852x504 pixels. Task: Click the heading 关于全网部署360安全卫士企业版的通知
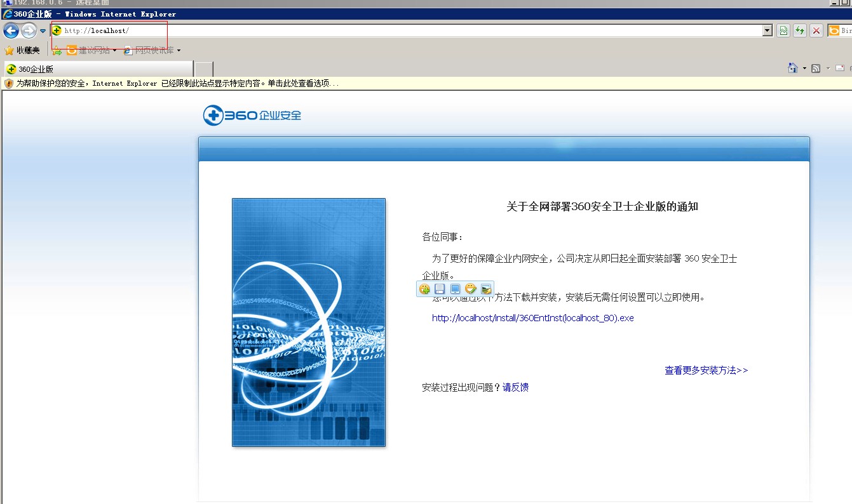pyautogui.click(x=602, y=206)
